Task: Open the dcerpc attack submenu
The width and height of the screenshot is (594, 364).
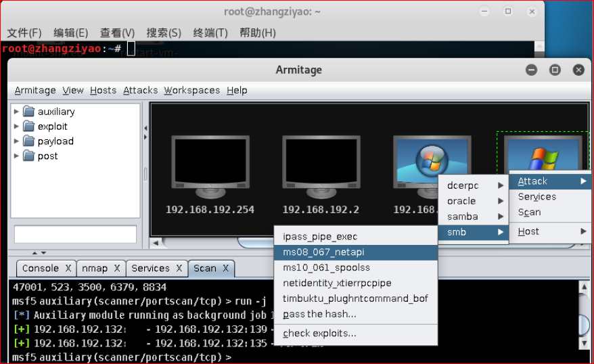Action: click(x=473, y=185)
